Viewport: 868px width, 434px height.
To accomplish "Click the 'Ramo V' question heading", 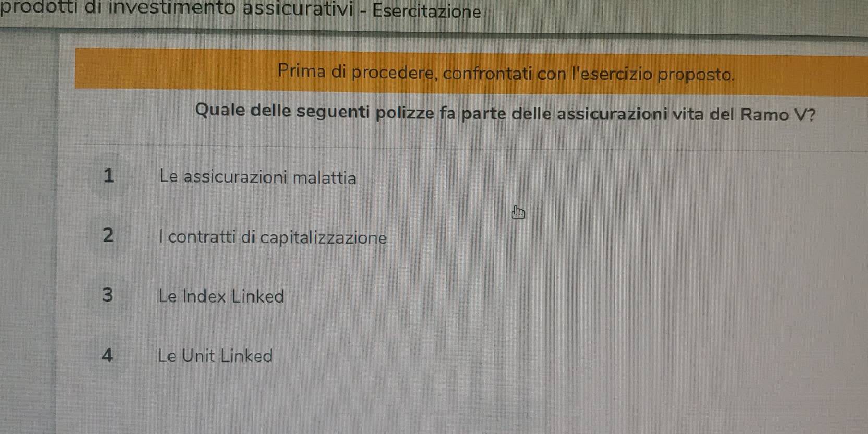I will [505, 112].
